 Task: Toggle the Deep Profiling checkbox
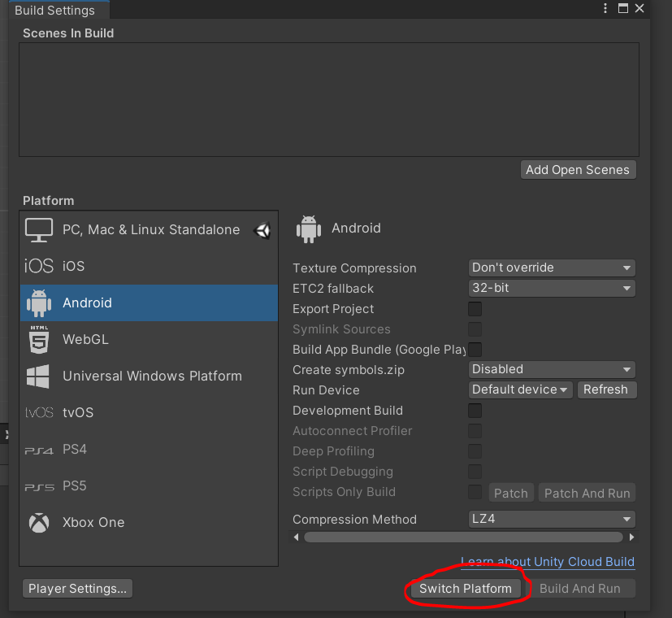[x=475, y=451]
